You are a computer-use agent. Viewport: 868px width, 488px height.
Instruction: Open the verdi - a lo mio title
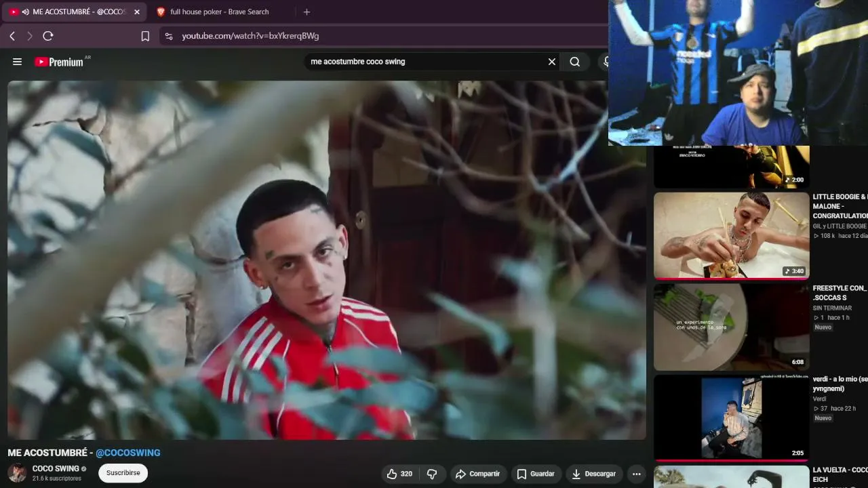pyautogui.click(x=840, y=384)
